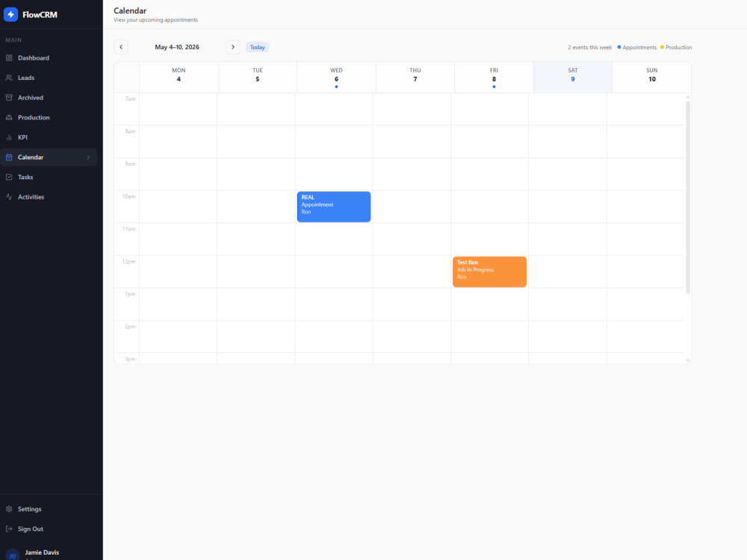Click the Jamie Davis profile name
Viewport: 747px width, 560px height.
click(x=42, y=553)
